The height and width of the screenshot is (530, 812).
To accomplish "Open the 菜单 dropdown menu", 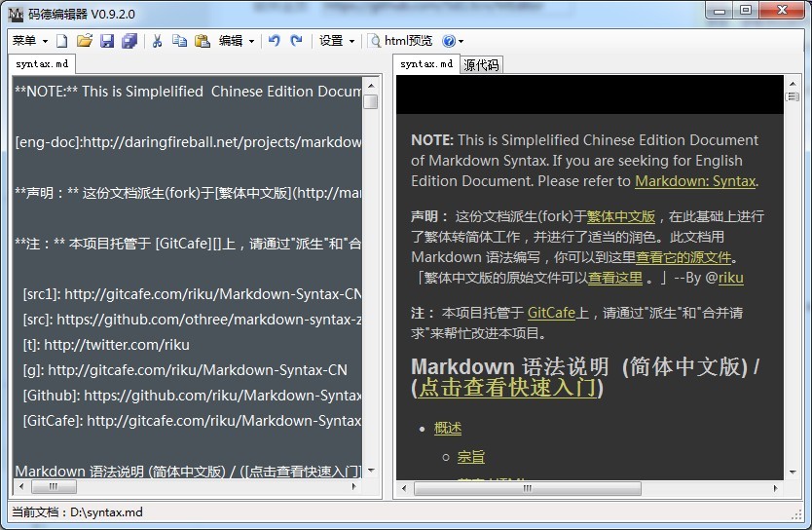I will 30,41.
